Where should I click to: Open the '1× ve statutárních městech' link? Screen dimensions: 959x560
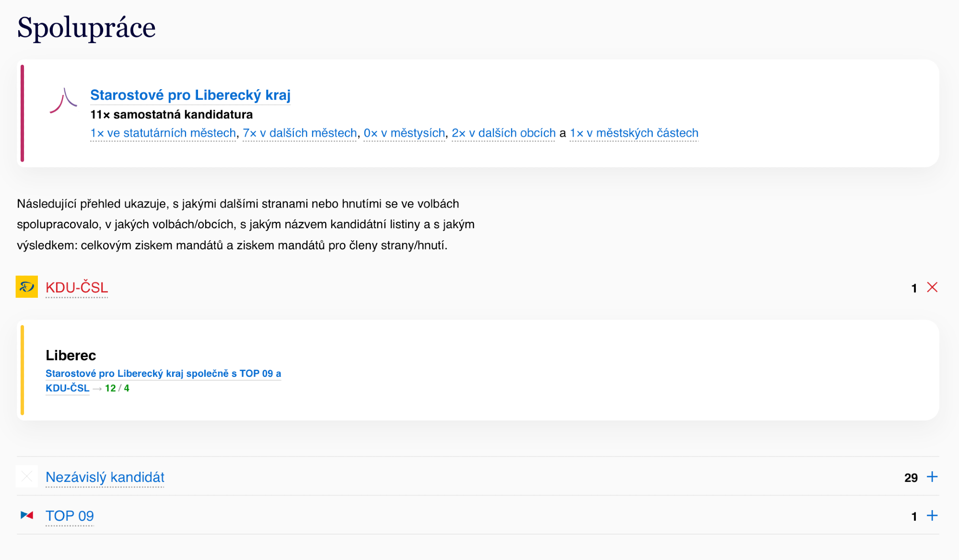point(163,133)
